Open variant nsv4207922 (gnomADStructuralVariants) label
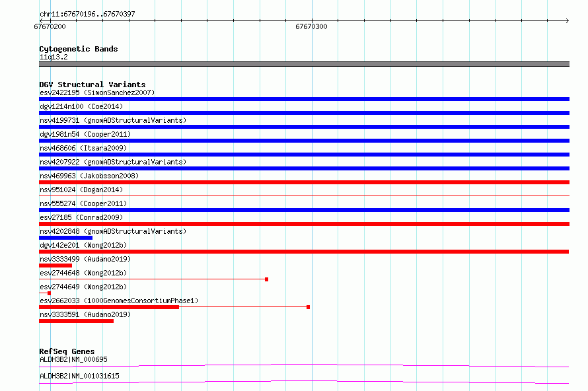 tap(113, 162)
